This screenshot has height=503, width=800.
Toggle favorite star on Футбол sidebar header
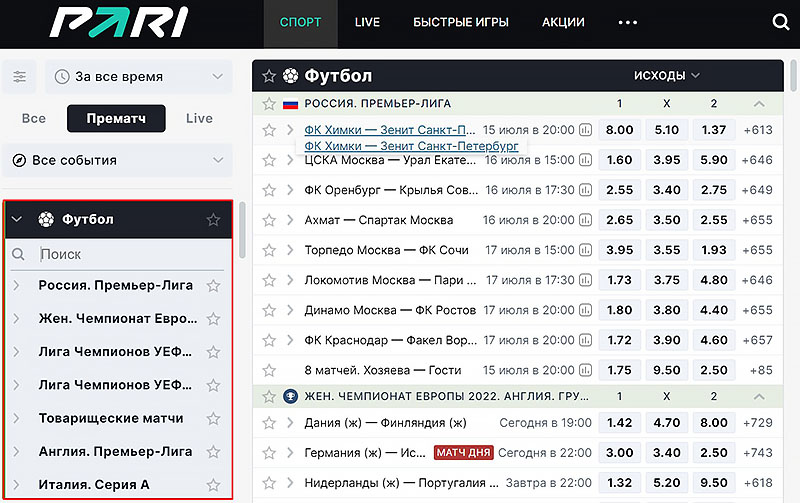(x=213, y=219)
